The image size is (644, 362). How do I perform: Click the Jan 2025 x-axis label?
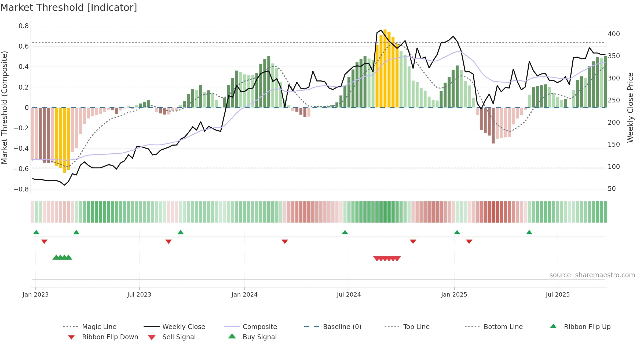coord(454,294)
